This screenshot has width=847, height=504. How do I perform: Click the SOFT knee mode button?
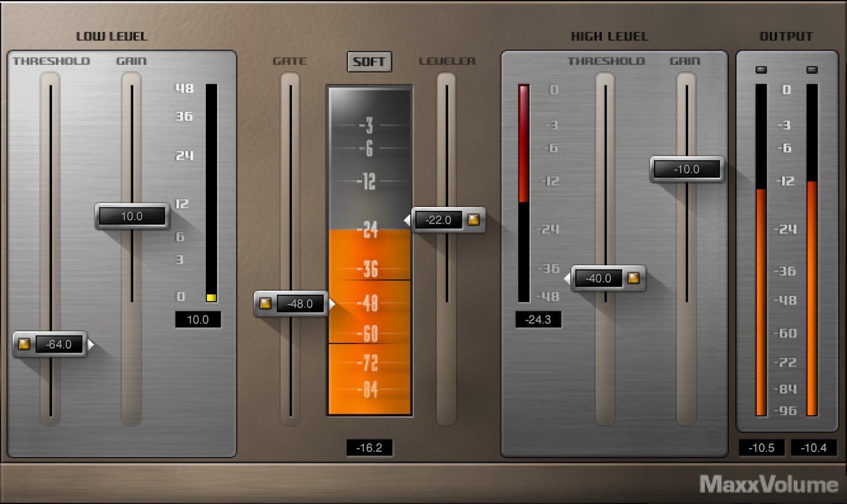pyautogui.click(x=369, y=62)
